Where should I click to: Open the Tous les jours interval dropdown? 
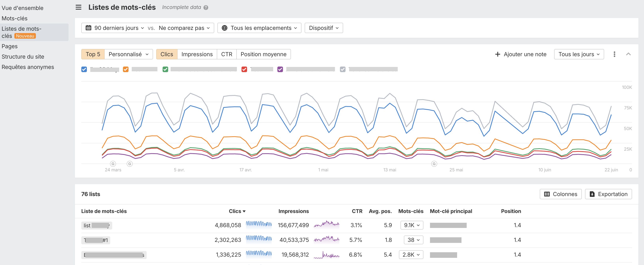[579, 54]
